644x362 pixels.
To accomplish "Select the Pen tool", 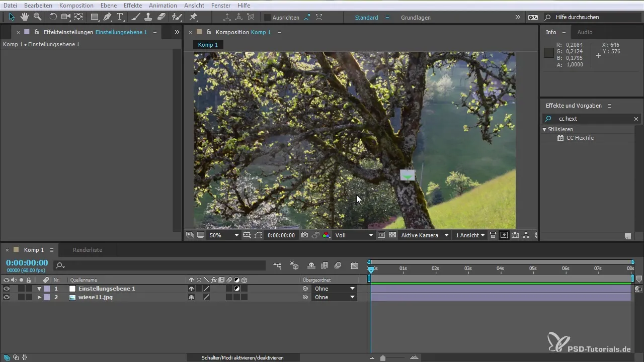I will pos(107,17).
